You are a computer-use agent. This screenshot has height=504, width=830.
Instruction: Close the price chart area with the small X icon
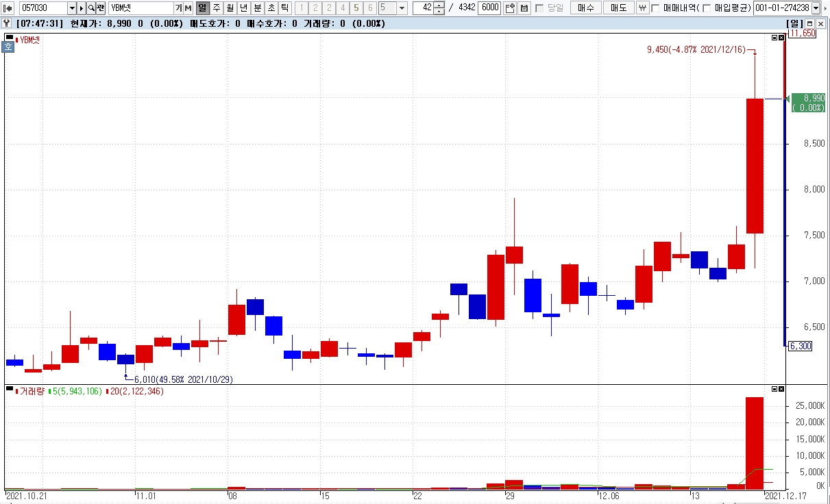pyautogui.click(x=782, y=38)
